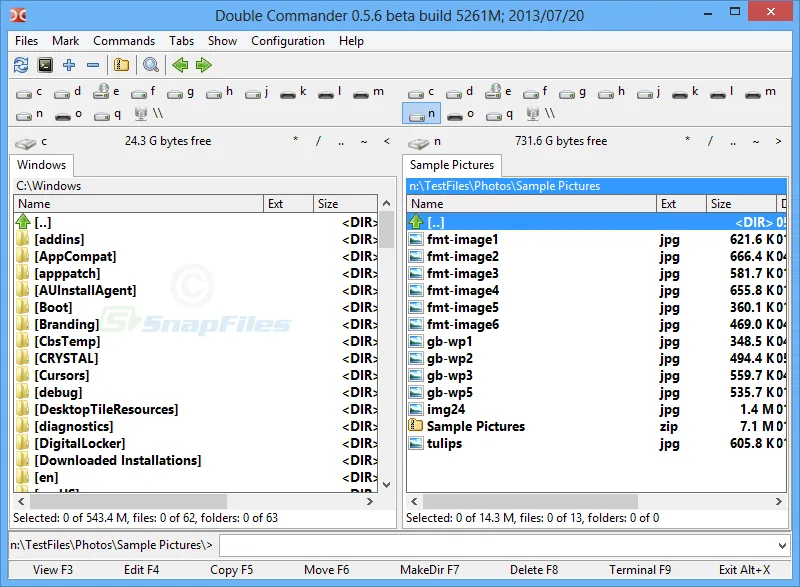This screenshot has height=587, width=800.
Task: Select the fmt-image3 file row
Action: 596,273
